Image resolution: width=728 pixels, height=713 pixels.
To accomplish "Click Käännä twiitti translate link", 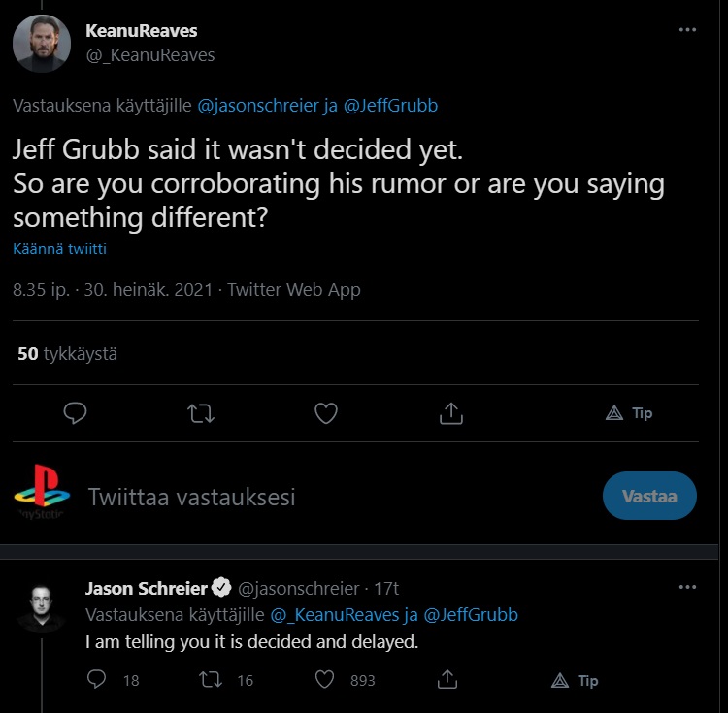I will 59,249.
